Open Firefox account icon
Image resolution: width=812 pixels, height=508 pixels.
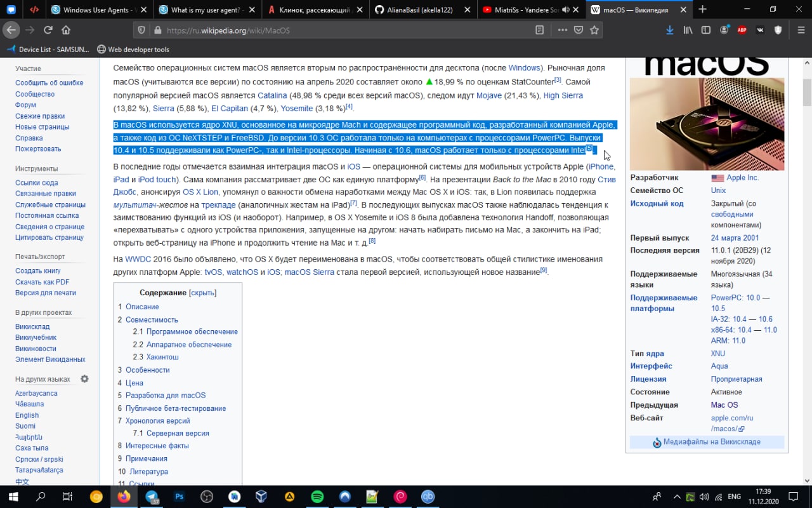coord(724,30)
